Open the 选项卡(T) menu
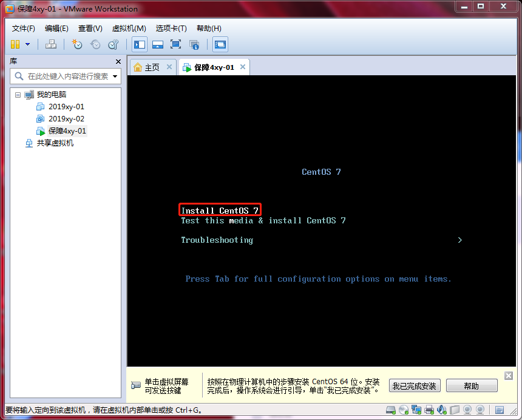The image size is (522, 420). pos(171,29)
